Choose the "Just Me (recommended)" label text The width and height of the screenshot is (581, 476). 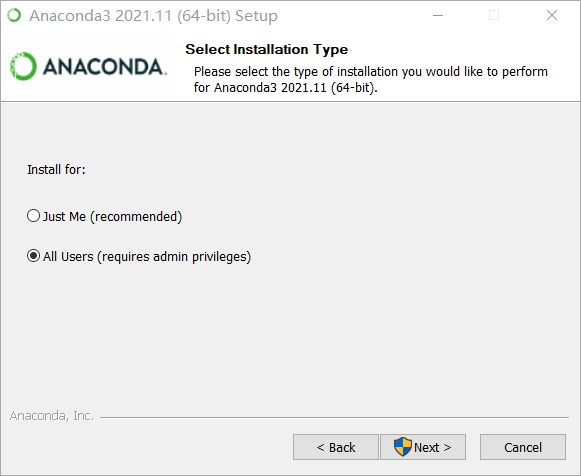[x=112, y=217]
